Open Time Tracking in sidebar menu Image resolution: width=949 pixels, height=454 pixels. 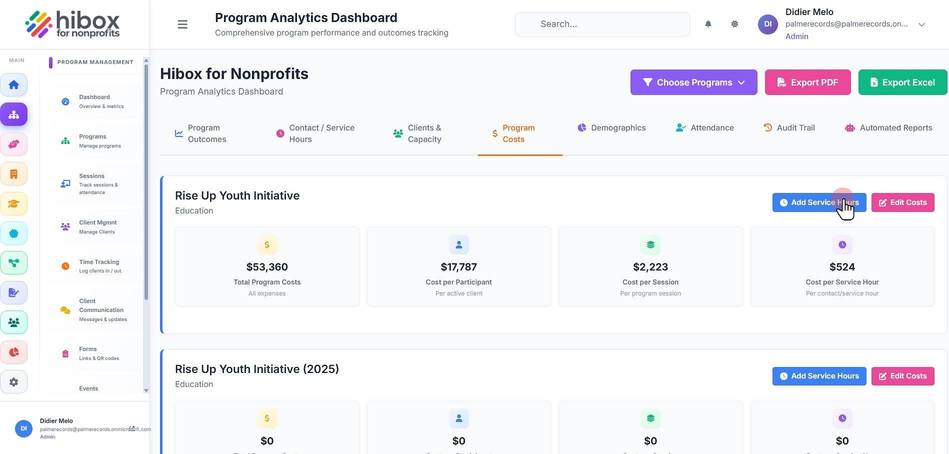point(94,266)
